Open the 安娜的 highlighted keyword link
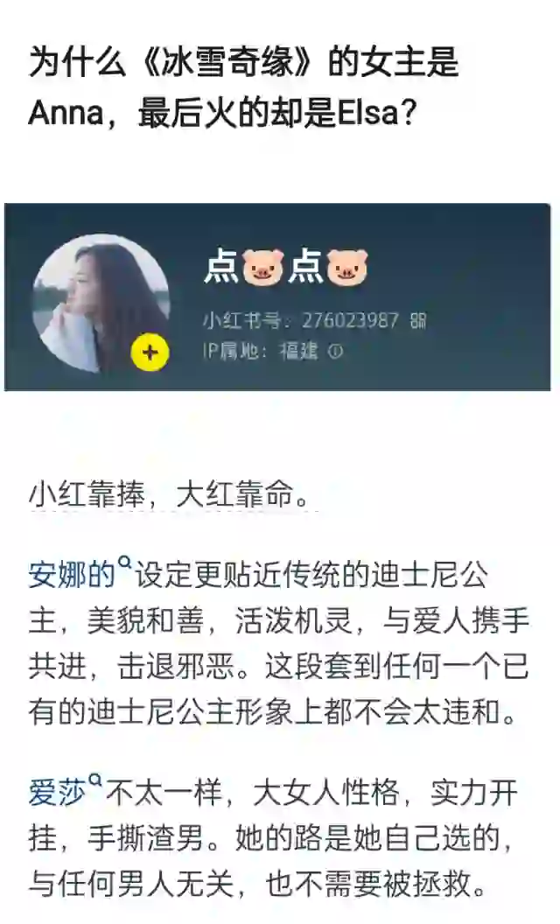Screen dimensions: 560x924 click(73, 575)
